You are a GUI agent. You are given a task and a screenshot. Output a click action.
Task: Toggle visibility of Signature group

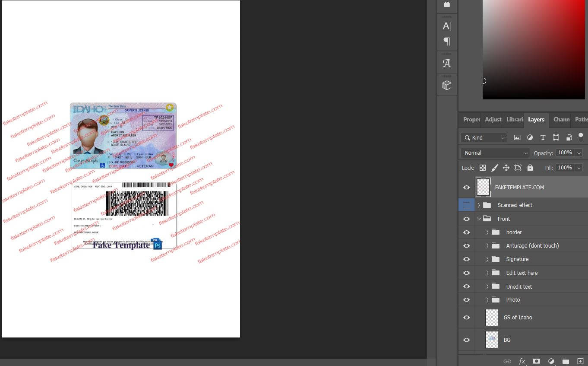[x=466, y=259]
